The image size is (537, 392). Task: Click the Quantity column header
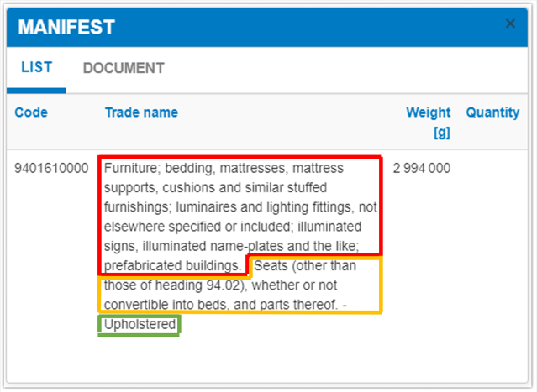tap(492, 112)
